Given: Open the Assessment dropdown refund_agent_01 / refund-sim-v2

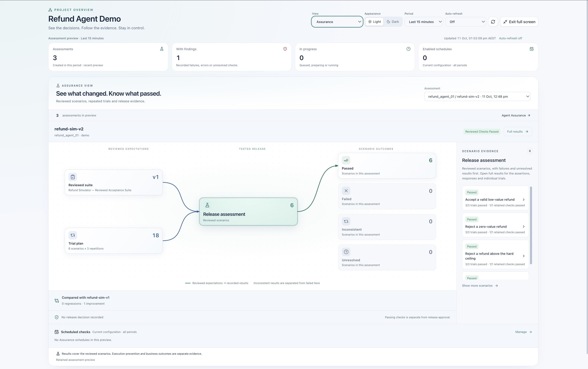Looking at the screenshot, I should pos(477,96).
